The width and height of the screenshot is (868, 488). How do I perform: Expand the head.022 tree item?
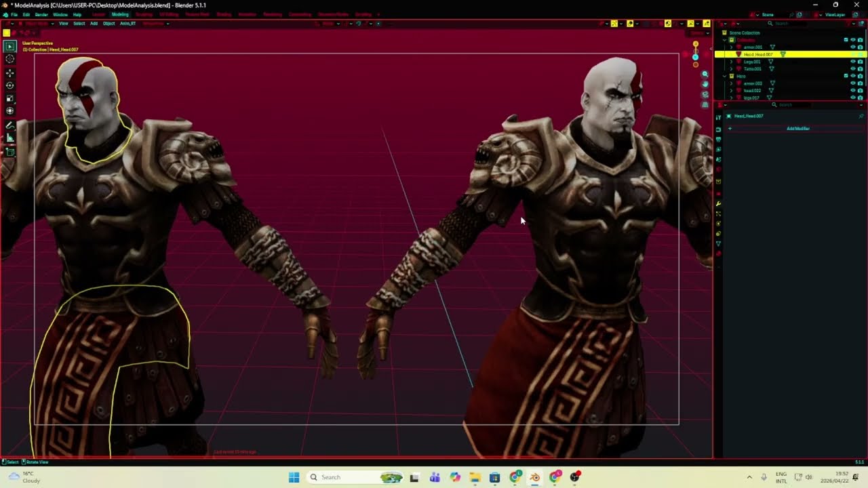click(x=731, y=90)
